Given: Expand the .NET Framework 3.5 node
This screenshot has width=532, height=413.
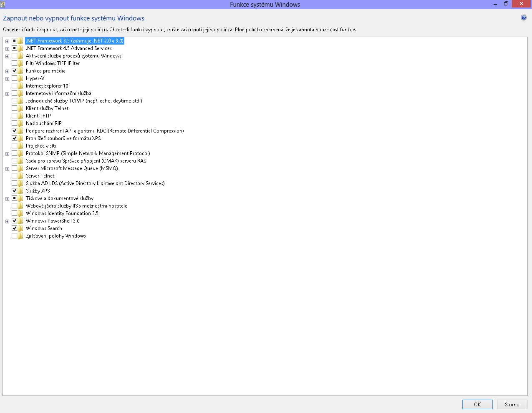Looking at the screenshot, I should point(7,41).
